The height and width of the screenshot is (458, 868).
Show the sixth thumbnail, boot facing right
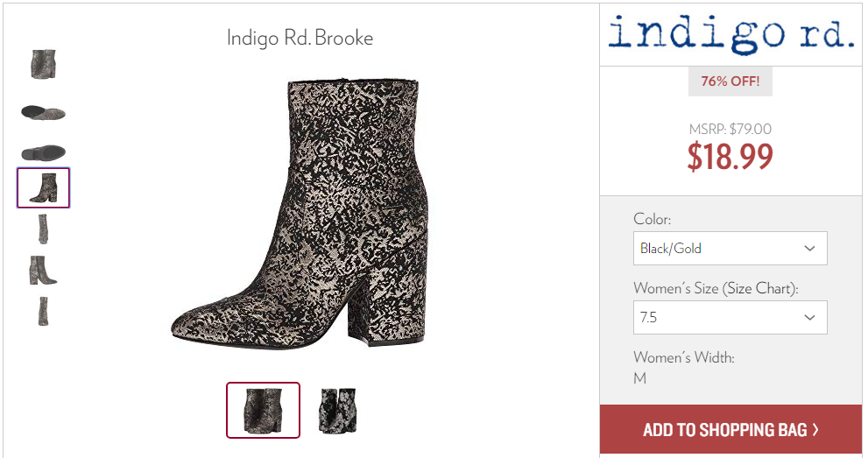(43, 271)
